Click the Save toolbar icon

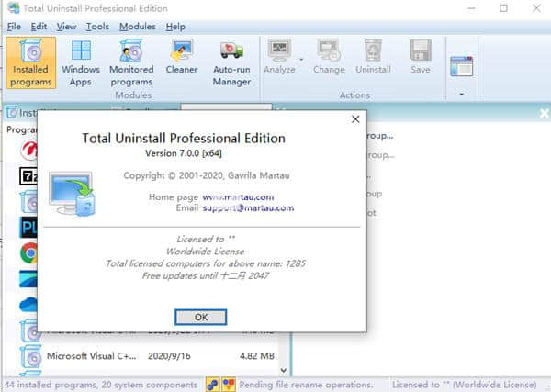[421, 57]
